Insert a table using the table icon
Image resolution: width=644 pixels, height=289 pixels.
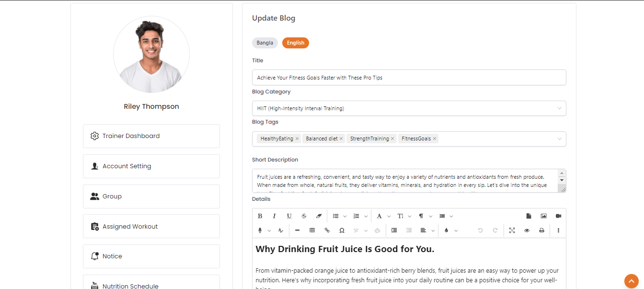[x=312, y=231]
